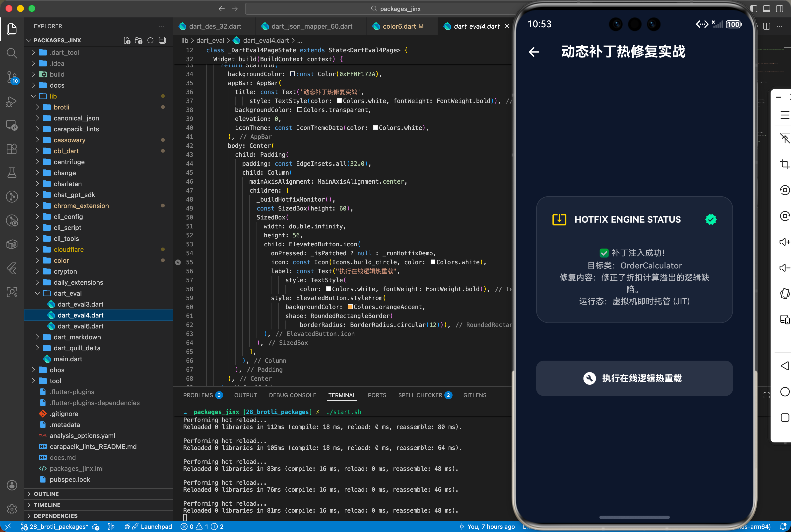
Task: Click New File icon in Explorer header
Action: click(x=127, y=40)
